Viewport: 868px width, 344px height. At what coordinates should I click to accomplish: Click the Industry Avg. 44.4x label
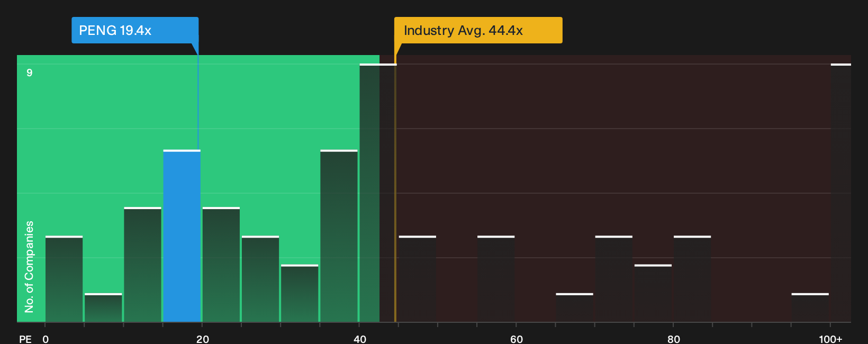point(478,30)
